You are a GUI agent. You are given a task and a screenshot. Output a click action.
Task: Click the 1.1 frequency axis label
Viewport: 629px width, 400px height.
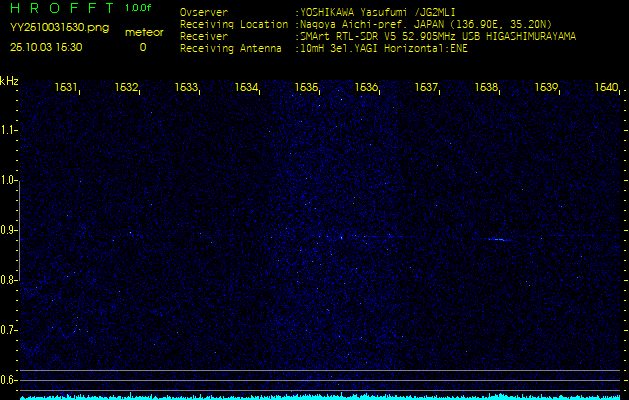coord(7,130)
